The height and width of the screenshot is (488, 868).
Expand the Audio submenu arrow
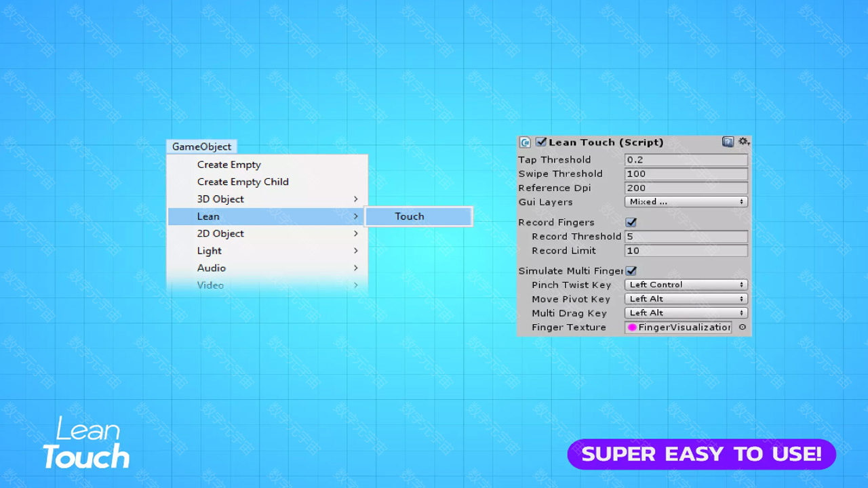click(x=355, y=268)
